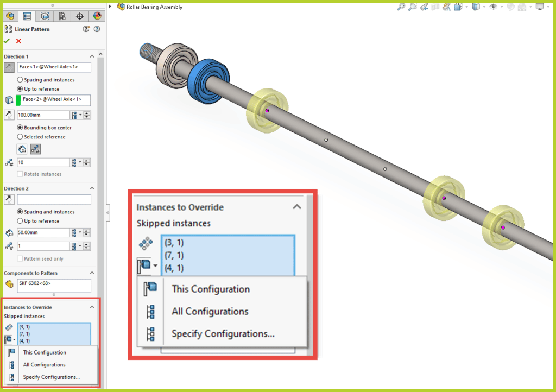Open the Display Style dropdown arrow
This screenshot has width=556, height=392.
click(483, 7)
